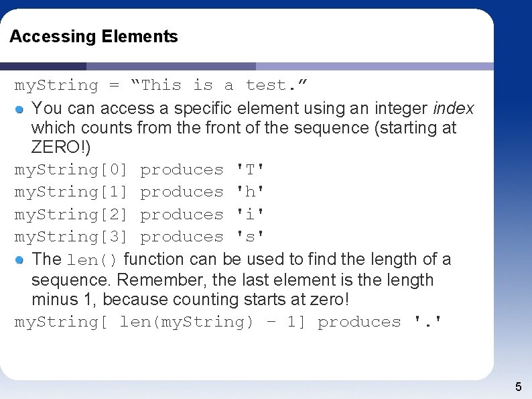Click the light lavender segment of the divider bar

(x=374, y=66)
